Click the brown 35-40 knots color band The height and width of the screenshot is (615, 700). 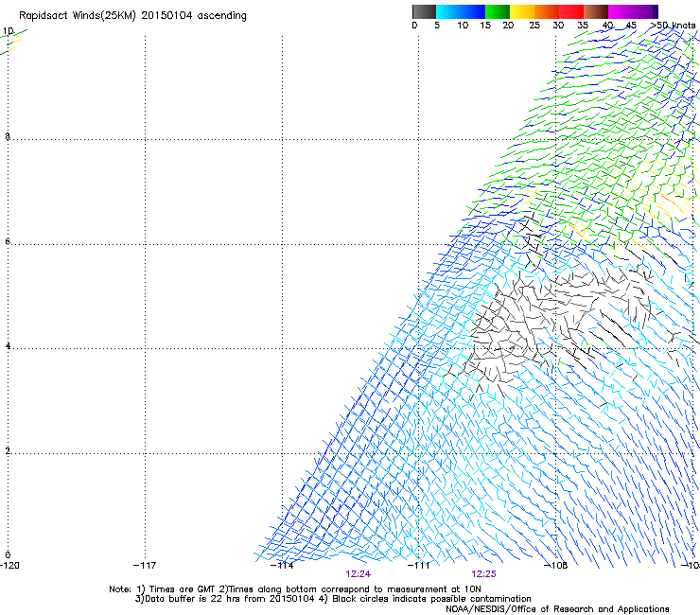(x=596, y=11)
